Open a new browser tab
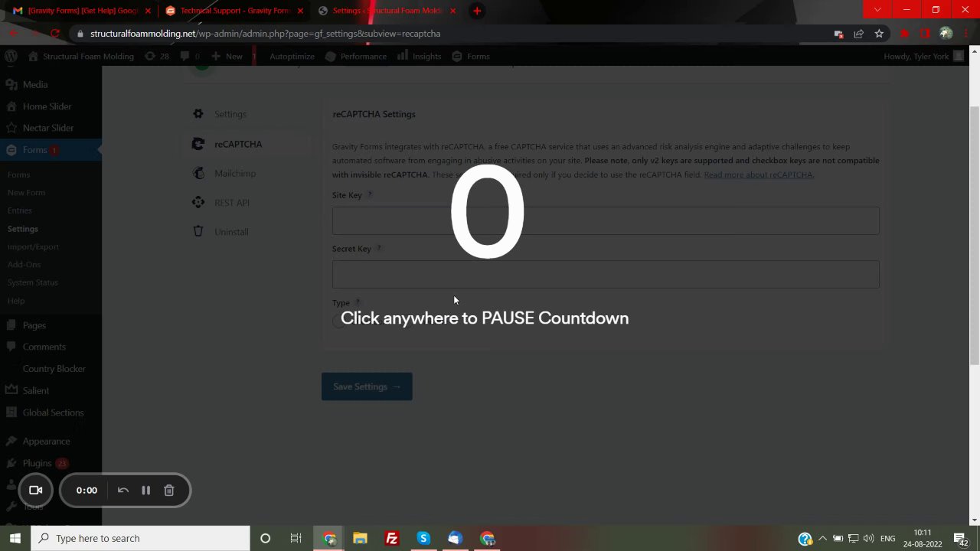Screen dimensions: 980x551 coord(477,11)
